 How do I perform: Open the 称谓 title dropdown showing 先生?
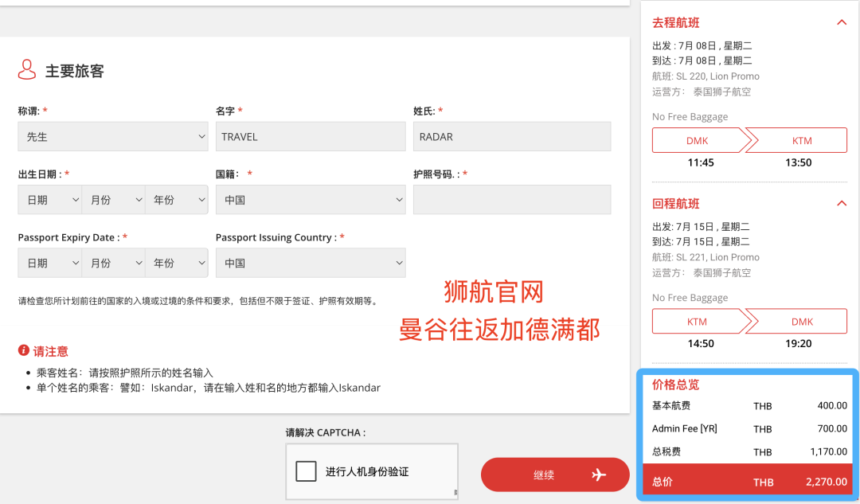tap(112, 136)
